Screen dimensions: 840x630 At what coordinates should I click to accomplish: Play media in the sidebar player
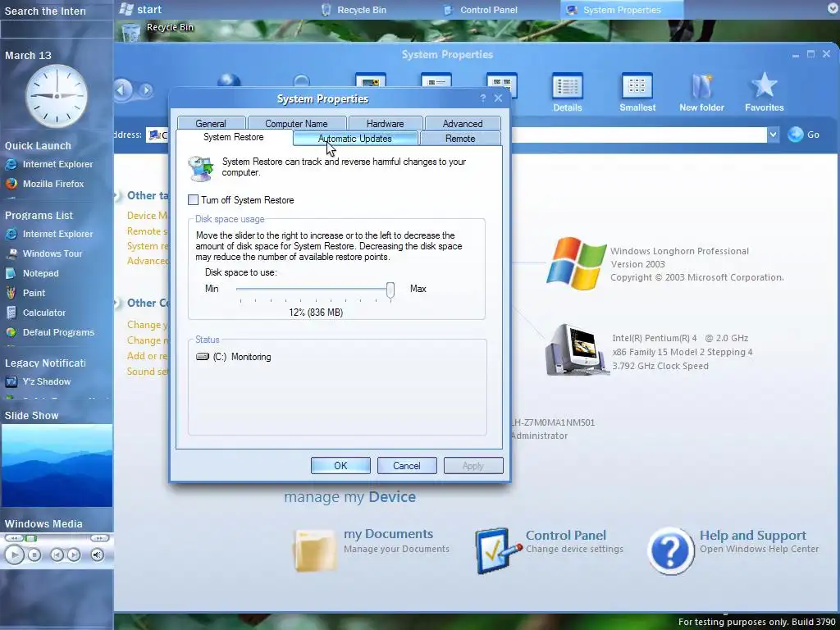coord(15,555)
